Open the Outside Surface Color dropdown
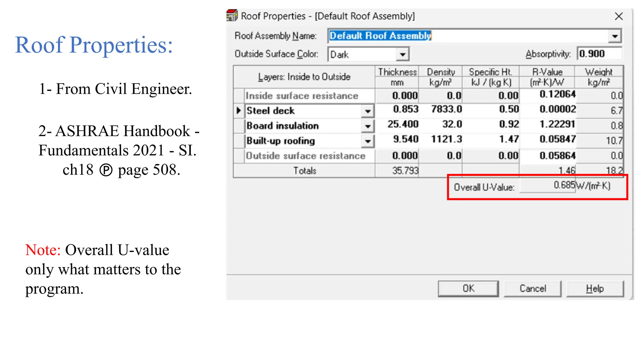The image size is (644, 362). (x=402, y=55)
